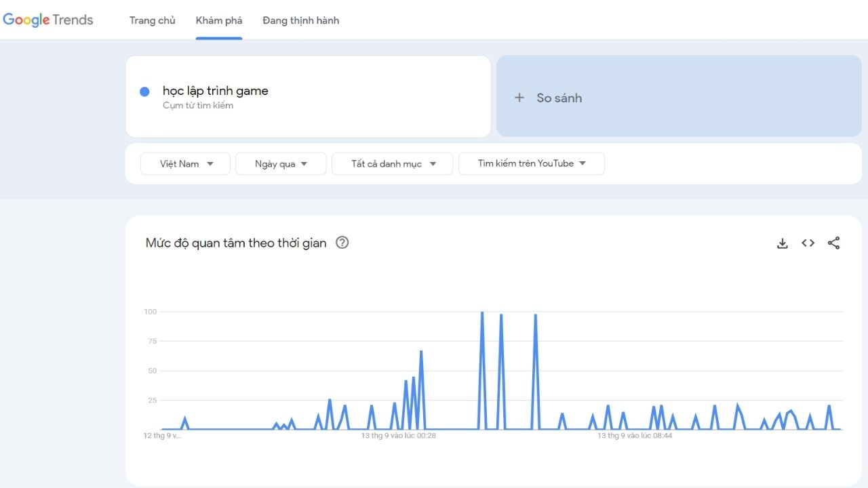Click the help question mark beside chart title
The image size is (868, 488).
point(342,243)
